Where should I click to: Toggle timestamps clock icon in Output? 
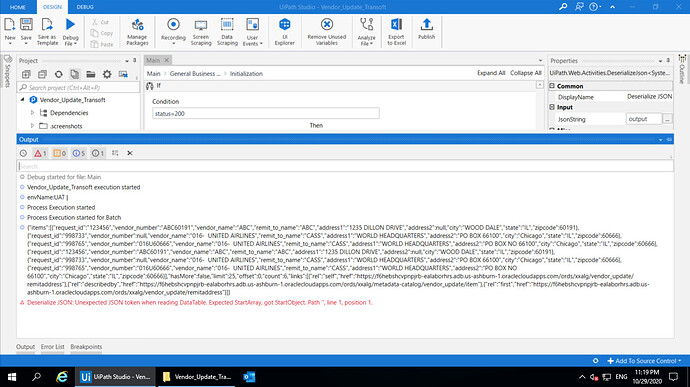coord(23,153)
